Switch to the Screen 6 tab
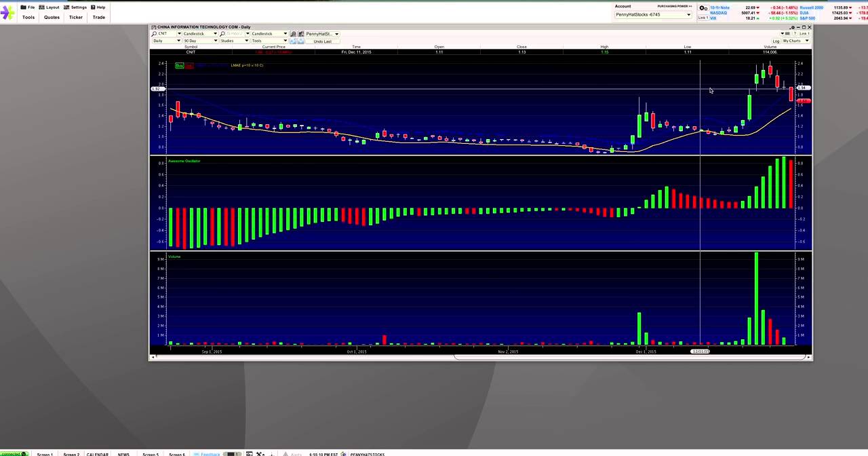 click(x=177, y=454)
